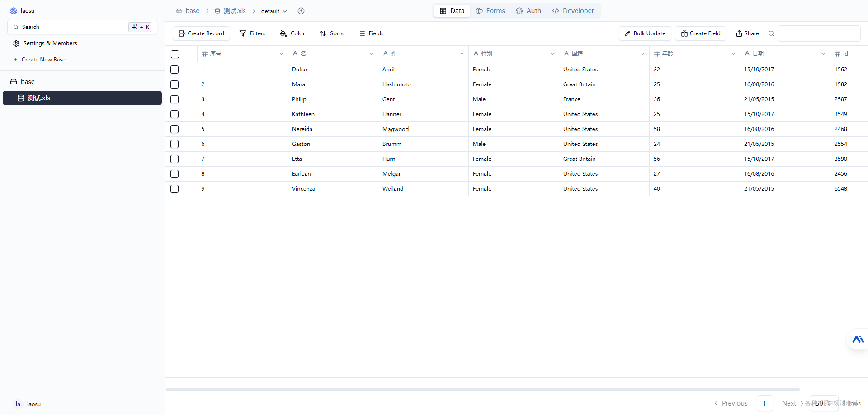Expand the 序号 column menu chevron
This screenshot has height=415, width=868.
coord(281,54)
